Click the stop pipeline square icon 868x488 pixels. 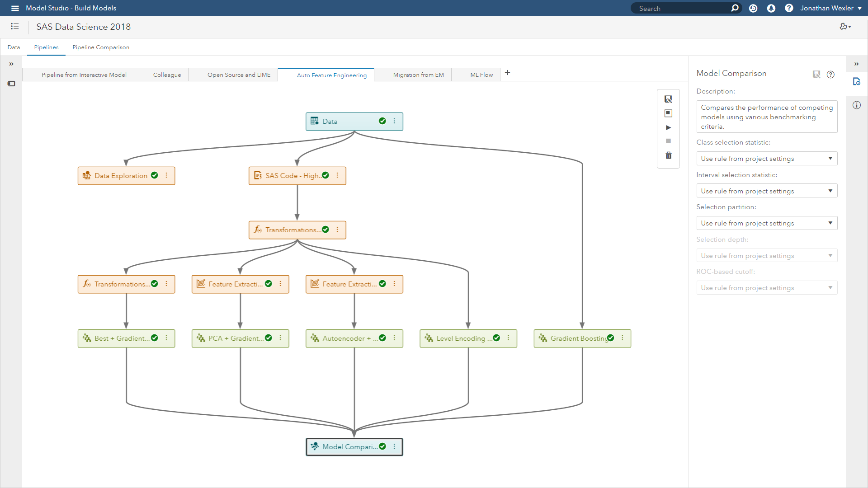tap(668, 141)
